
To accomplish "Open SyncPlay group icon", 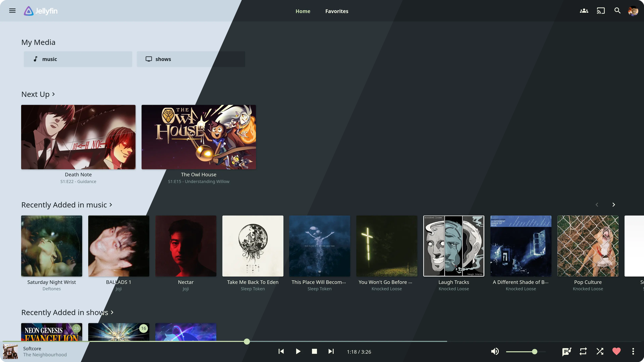I will click(584, 11).
